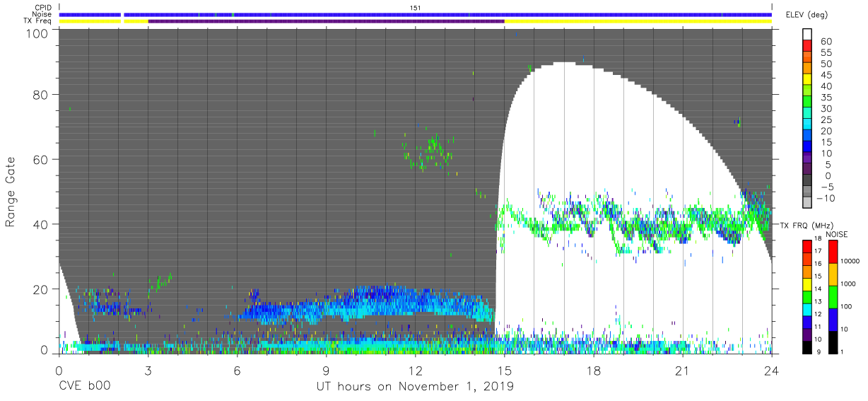This screenshot has height=401, width=868.
Task: Click the green segment of the NOISE colorbar
Action: (833, 296)
